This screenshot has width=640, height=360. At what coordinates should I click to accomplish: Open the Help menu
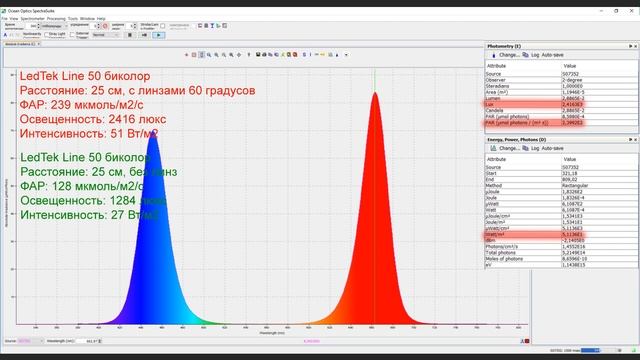(x=101, y=19)
